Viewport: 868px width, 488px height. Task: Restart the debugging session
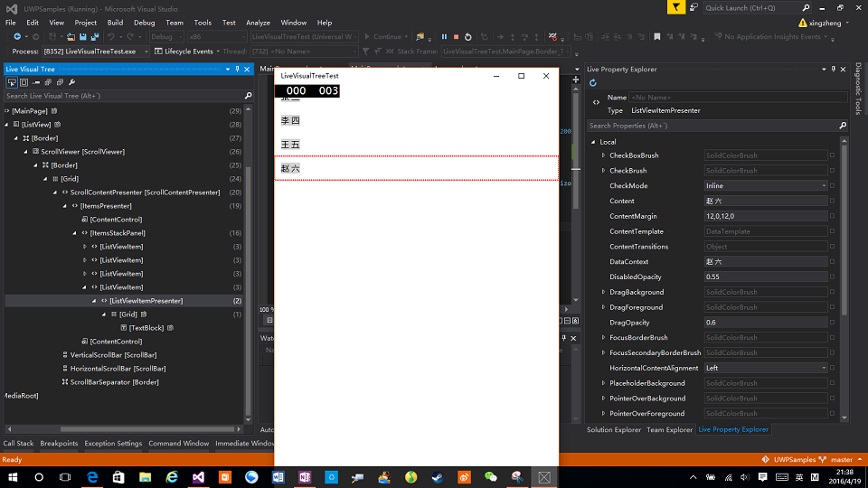tap(467, 37)
